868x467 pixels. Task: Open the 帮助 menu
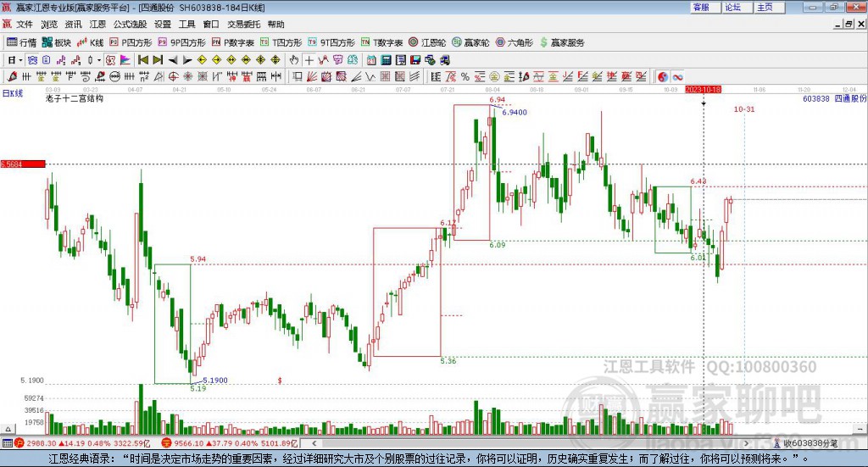click(275, 25)
